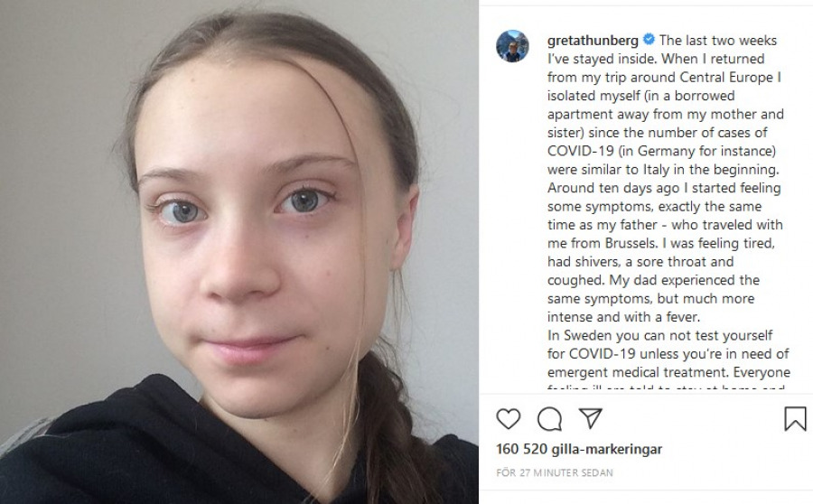Click the caption's first line 'The last two weeks'
Screen dimensions: 813x504
(x=717, y=40)
